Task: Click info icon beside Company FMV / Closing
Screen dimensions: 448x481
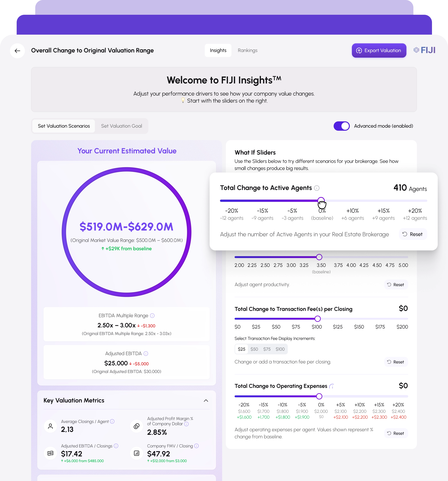Action: point(196,446)
